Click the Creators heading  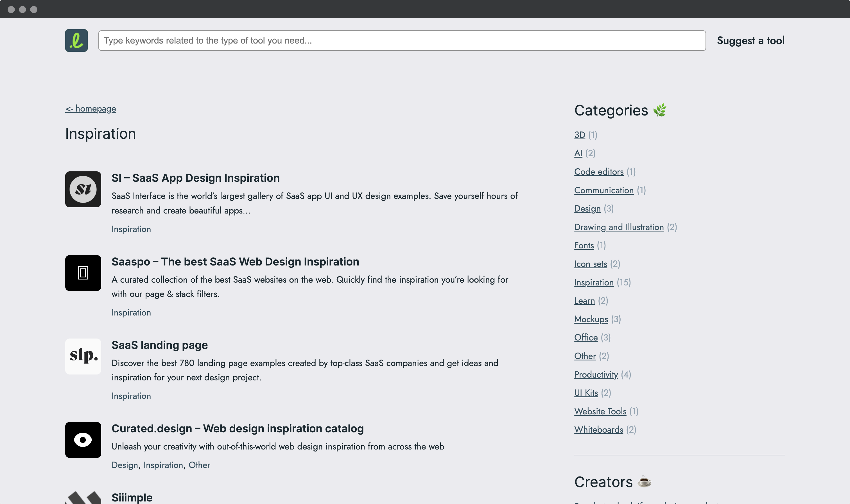coord(612,482)
